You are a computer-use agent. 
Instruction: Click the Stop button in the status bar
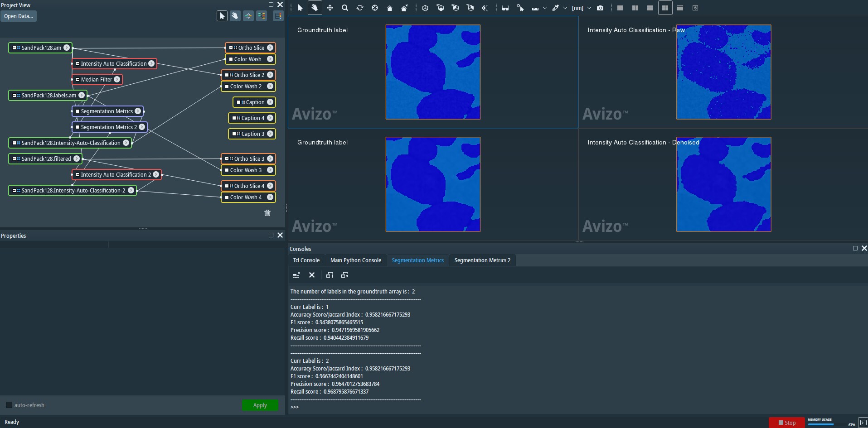788,422
